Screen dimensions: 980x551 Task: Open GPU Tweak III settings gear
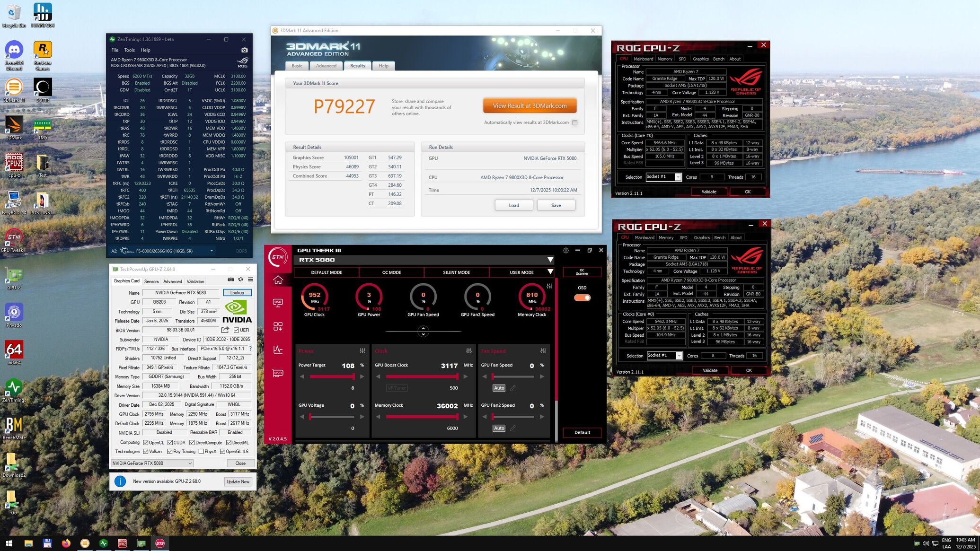click(x=565, y=250)
